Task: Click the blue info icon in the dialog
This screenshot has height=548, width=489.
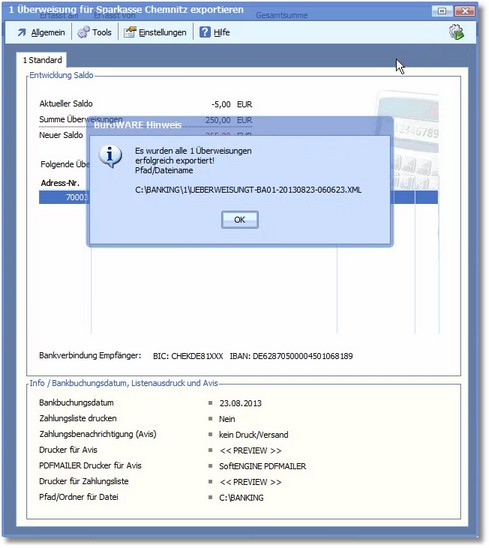Action: pyautogui.click(x=110, y=156)
